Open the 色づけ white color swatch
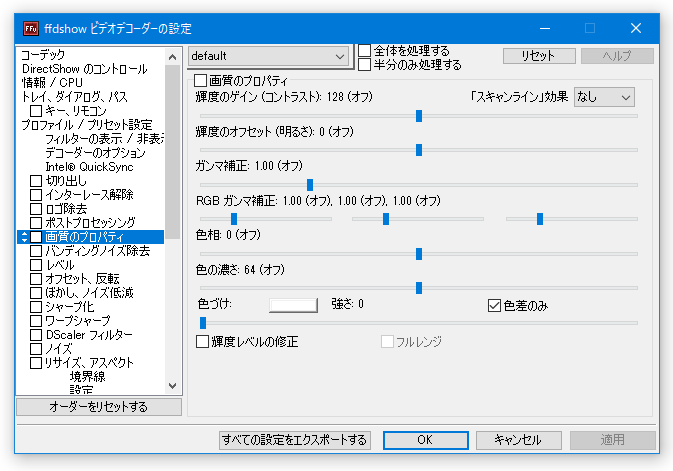Viewport: 673px width, 471px height. (293, 305)
